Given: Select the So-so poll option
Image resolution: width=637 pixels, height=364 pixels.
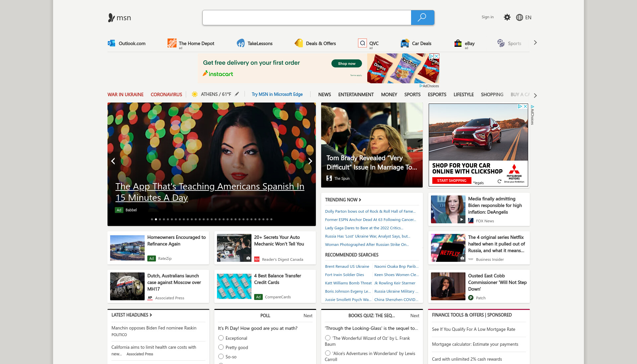Looking at the screenshot, I should (x=221, y=356).
